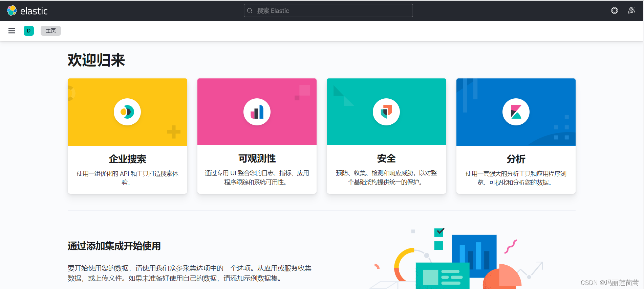
Task: Open the 分析 card title
Action: coord(516,159)
